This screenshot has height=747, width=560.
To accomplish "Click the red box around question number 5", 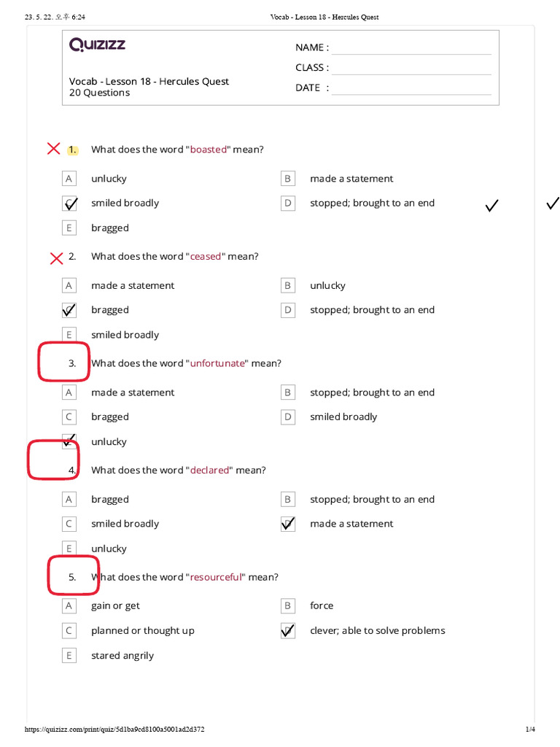I will pyautogui.click(x=74, y=576).
